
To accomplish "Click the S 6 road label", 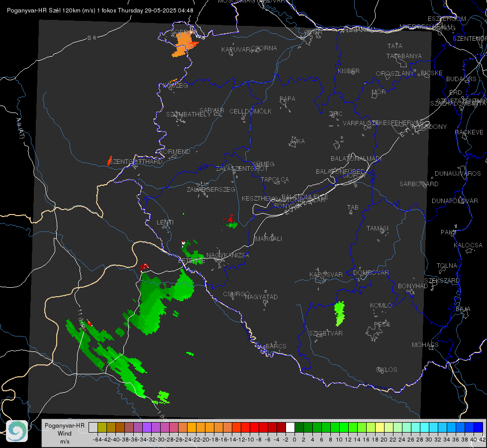I will click(92, 38).
